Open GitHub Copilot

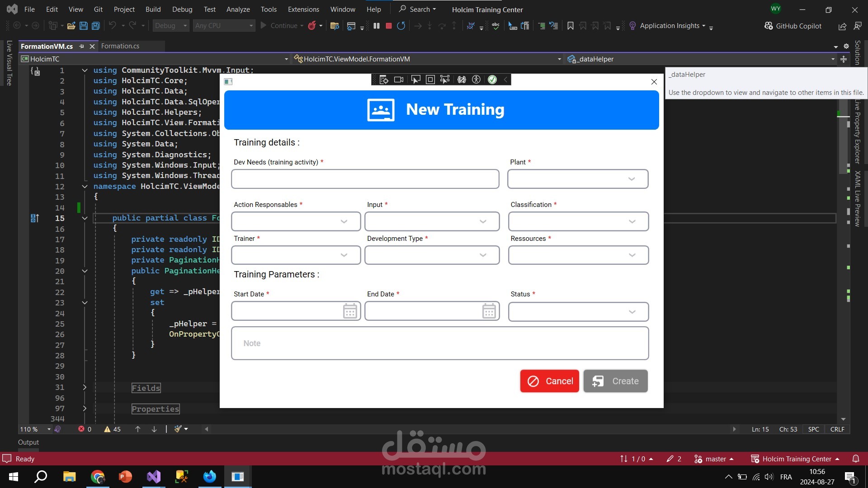[793, 26]
